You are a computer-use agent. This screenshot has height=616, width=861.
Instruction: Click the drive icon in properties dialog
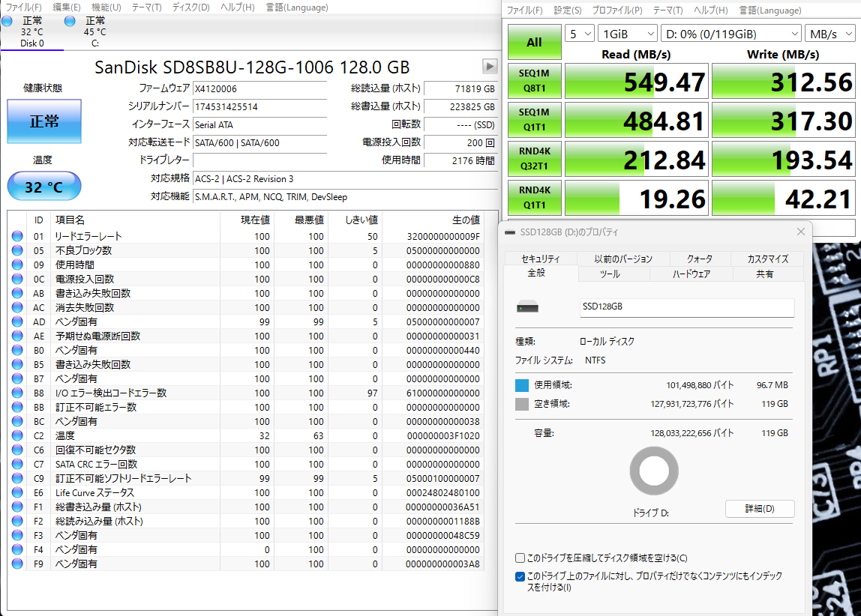click(x=528, y=308)
